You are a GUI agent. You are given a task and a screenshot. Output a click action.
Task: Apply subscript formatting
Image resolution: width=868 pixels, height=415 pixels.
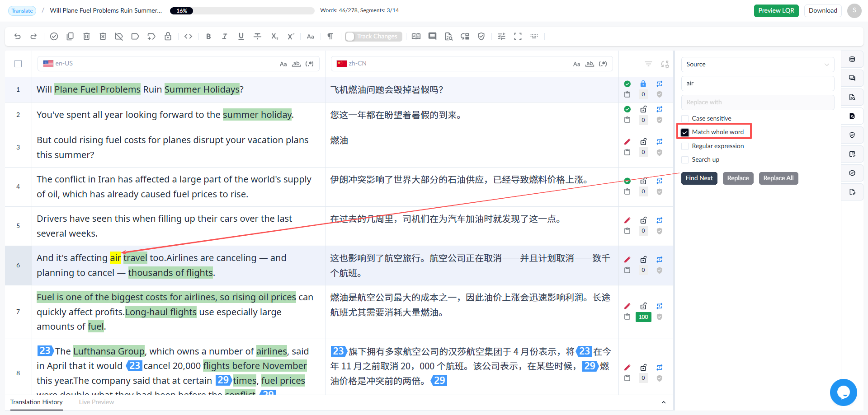(x=274, y=37)
